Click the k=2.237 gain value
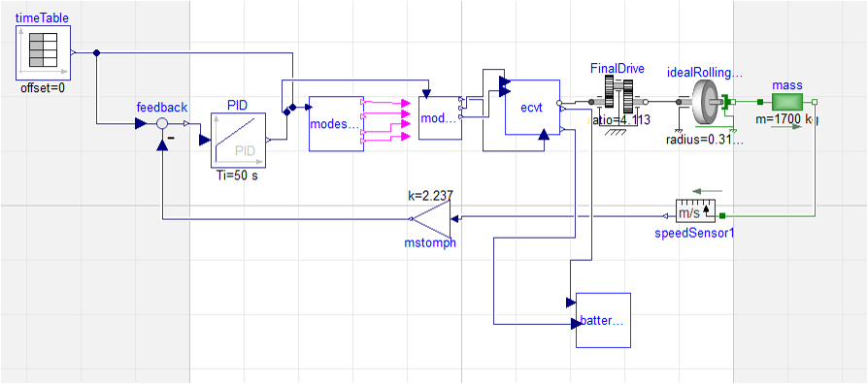The height and width of the screenshot is (384, 868). click(430, 195)
